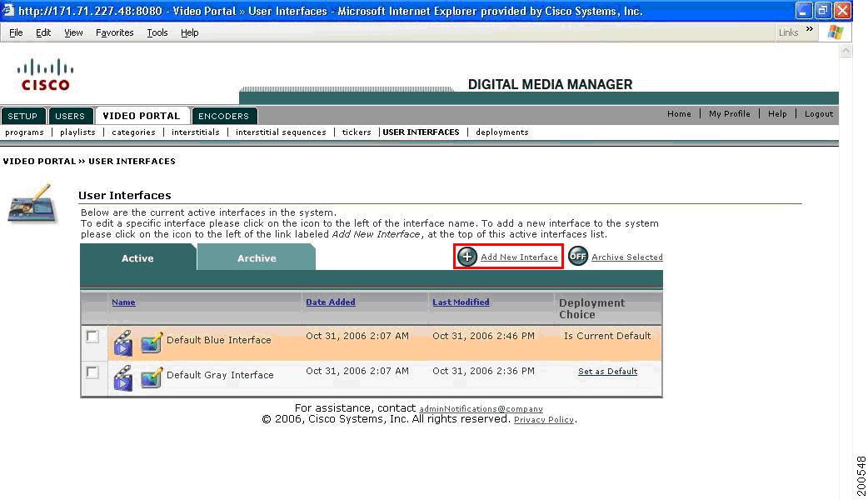This screenshot has height=500, width=868.
Task: Click the Cisco logo
Action: pos(45,75)
